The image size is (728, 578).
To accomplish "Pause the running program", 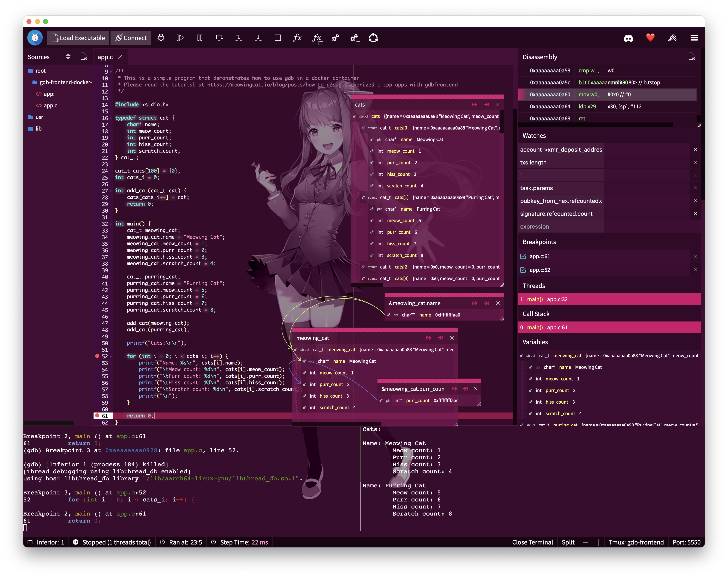I will point(199,37).
